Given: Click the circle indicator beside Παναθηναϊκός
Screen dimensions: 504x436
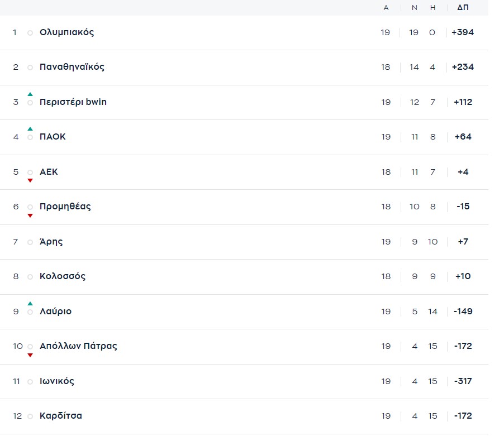Looking at the screenshot, I should (30, 68).
